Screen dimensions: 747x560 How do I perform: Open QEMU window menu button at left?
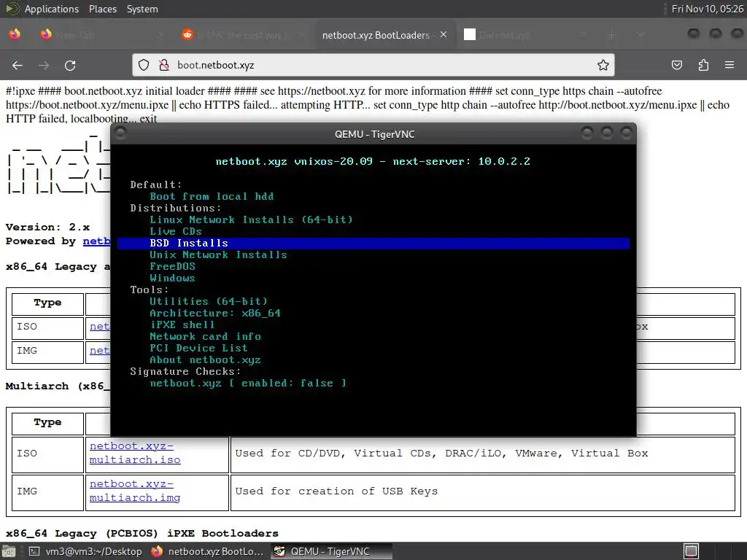(x=120, y=133)
